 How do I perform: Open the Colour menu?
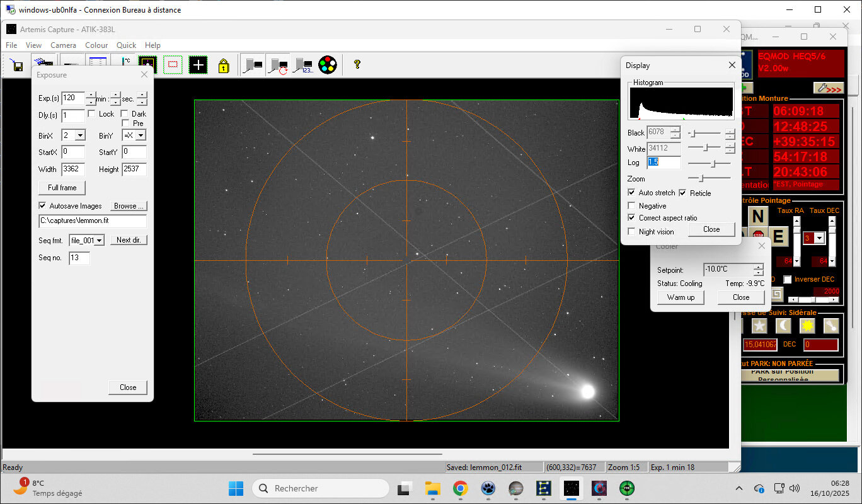96,45
